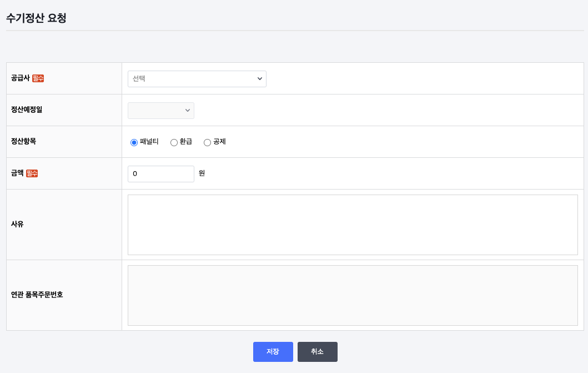Select 공제 as the 정산항목
Viewport: 588px width, 373px height.
click(207, 142)
